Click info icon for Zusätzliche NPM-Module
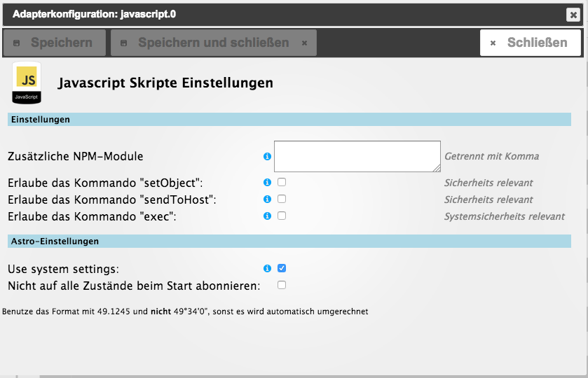 click(267, 156)
